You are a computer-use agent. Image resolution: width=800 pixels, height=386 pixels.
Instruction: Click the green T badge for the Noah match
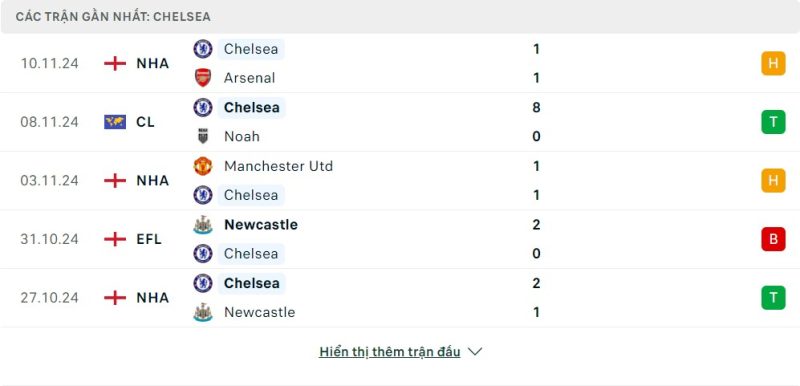[x=773, y=122]
